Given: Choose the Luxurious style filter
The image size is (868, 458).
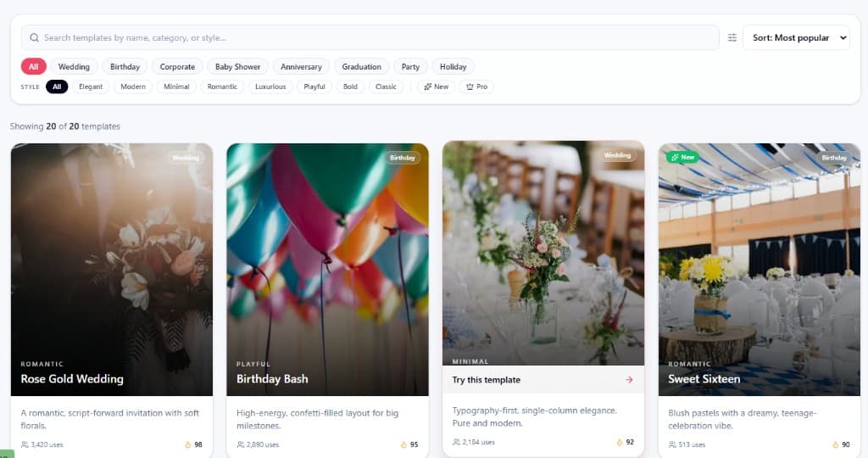Looking at the screenshot, I should point(270,87).
